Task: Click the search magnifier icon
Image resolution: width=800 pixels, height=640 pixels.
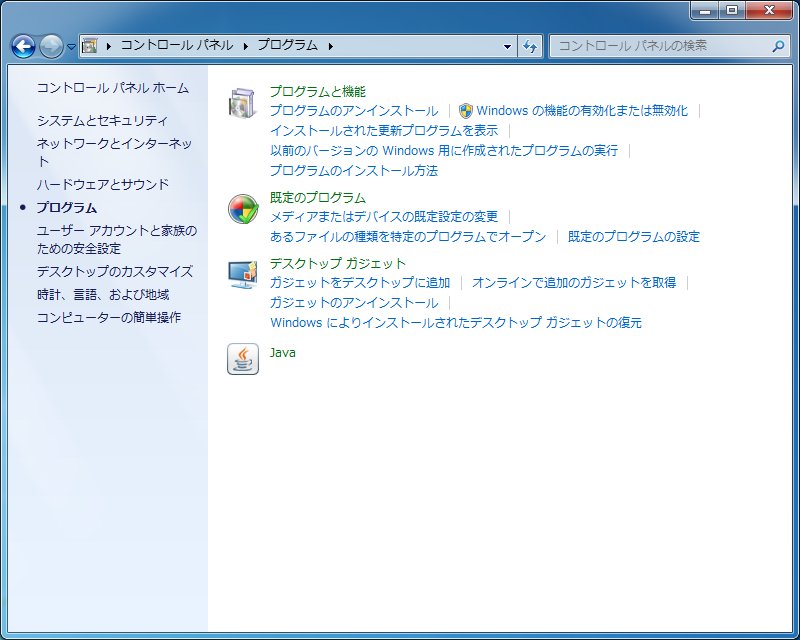Action: pyautogui.click(x=779, y=46)
